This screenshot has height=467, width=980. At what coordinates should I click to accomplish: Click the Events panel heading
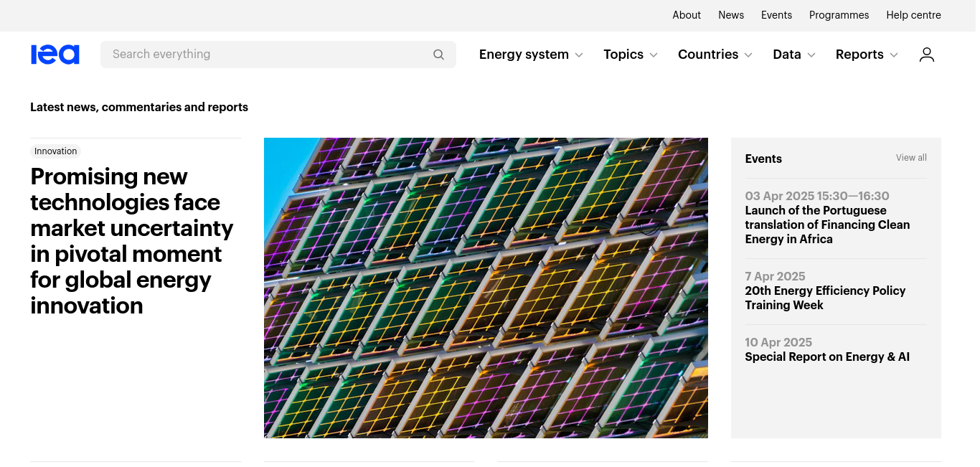tap(763, 159)
